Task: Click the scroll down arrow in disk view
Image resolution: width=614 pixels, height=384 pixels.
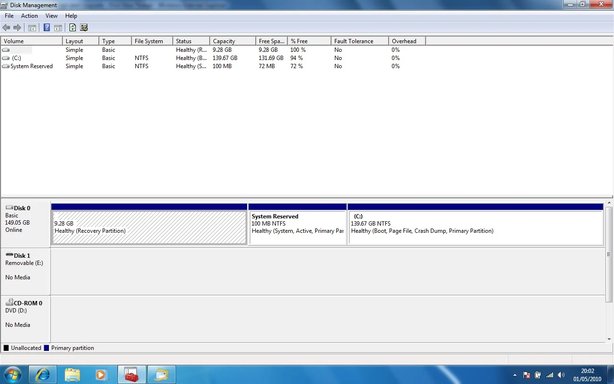Action: point(609,339)
